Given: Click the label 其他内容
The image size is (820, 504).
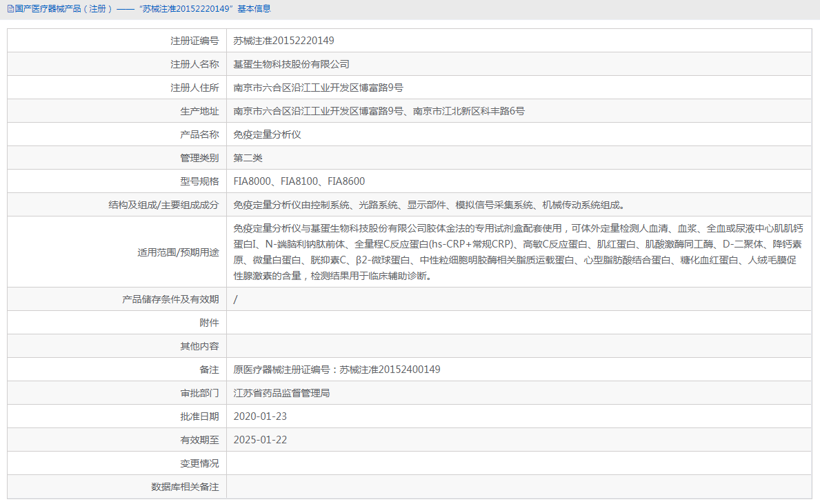Looking at the screenshot, I should click(x=199, y=346).
